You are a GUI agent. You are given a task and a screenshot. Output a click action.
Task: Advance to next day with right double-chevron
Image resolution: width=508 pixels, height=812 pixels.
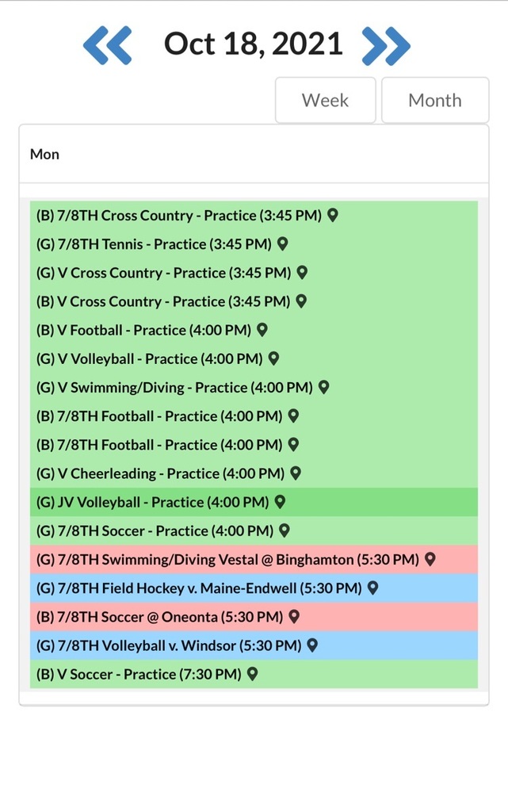(x=386, y=45)
